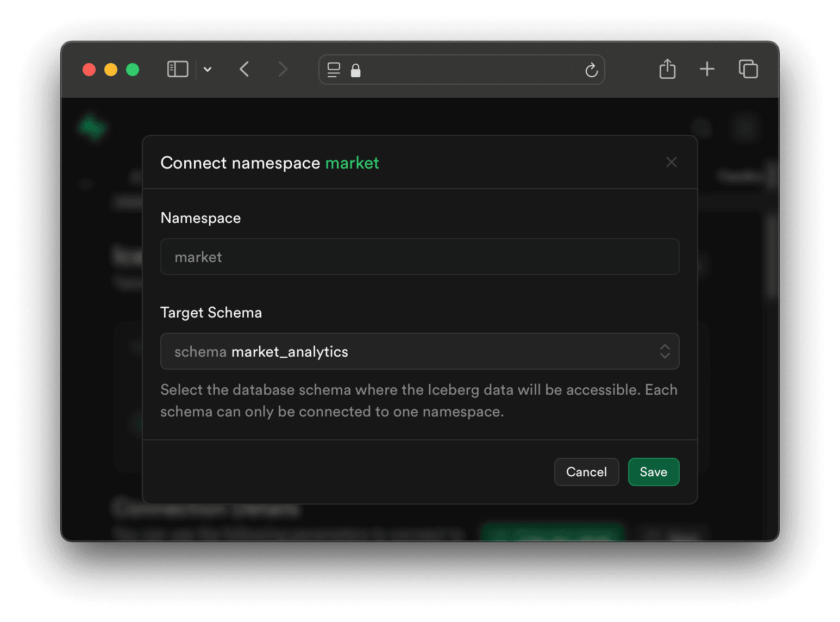840x622 pixels.
Task: Open a new tab with the plus icon
Action: point(707,70)
